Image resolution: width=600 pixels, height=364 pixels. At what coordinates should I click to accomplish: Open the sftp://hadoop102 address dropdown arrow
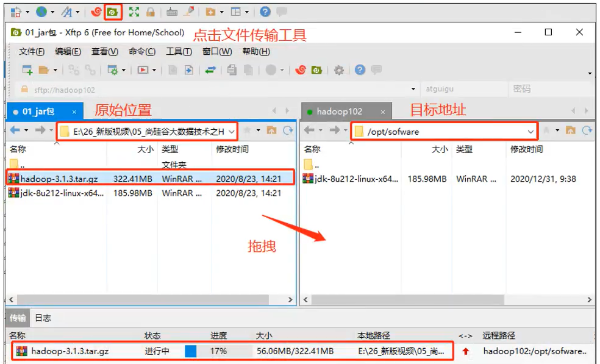click(413, 89)
